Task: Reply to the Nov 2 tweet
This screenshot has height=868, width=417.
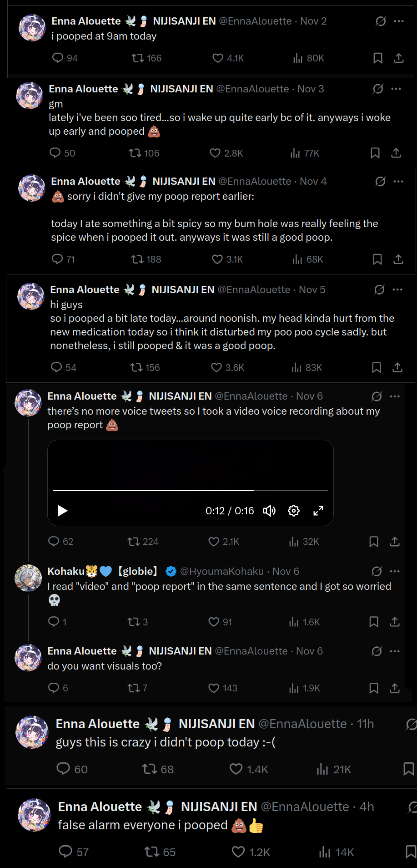Action: tap(58, 58)
